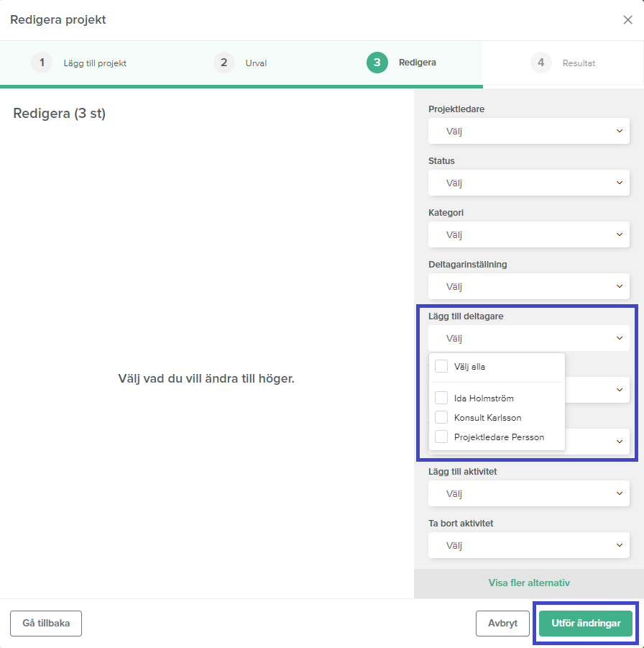Expand the Deltagarinställning dropdown
644x648 pixels.
(528, 286)
